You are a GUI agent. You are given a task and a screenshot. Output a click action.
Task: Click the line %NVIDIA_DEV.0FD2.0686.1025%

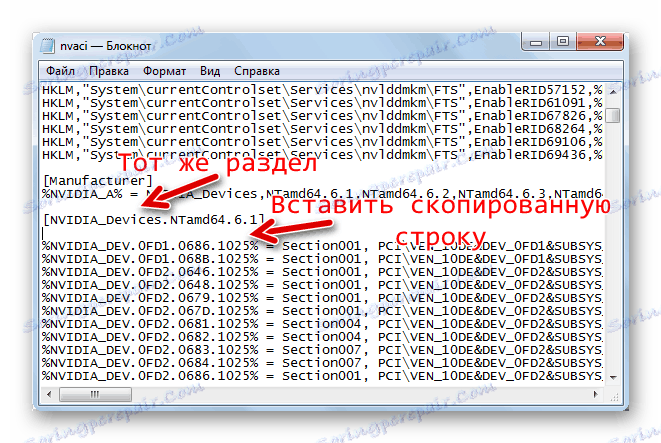point(322,376)
